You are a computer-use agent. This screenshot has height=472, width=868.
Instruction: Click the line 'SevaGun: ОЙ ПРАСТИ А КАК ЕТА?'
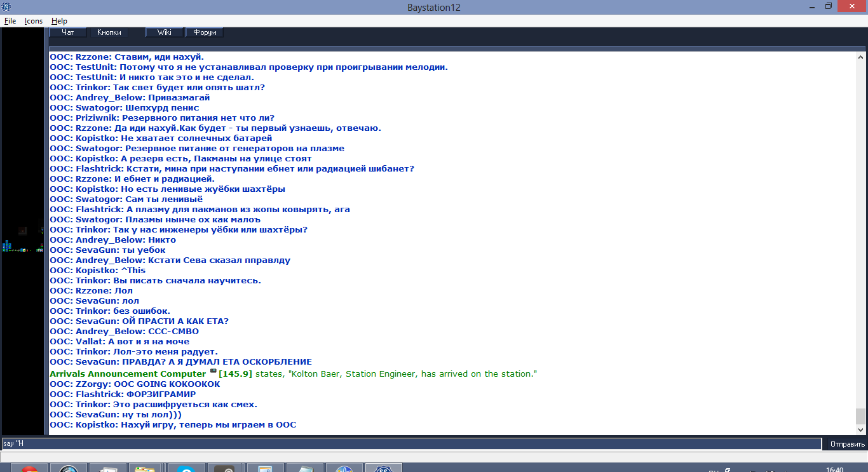[x=139, y=321]
